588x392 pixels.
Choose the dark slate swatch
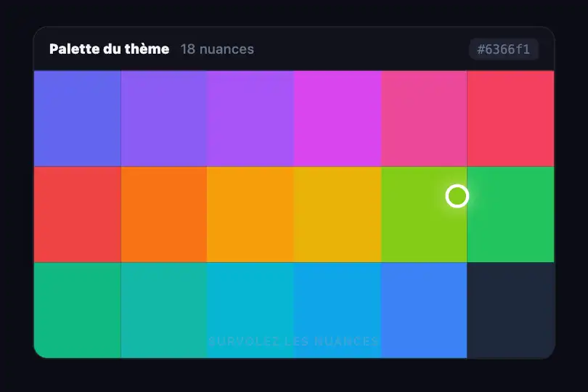pyautogui.click(x=510, y=310)
